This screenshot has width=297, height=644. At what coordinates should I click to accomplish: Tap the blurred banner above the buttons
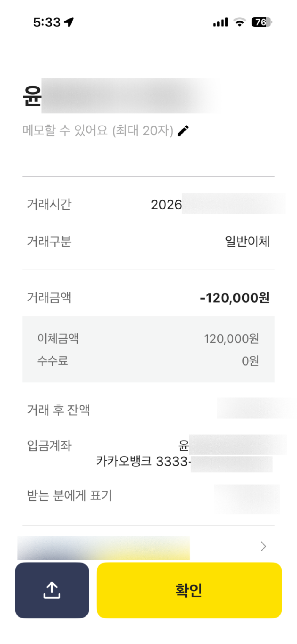pyautogui.click(x=104, y=548)
